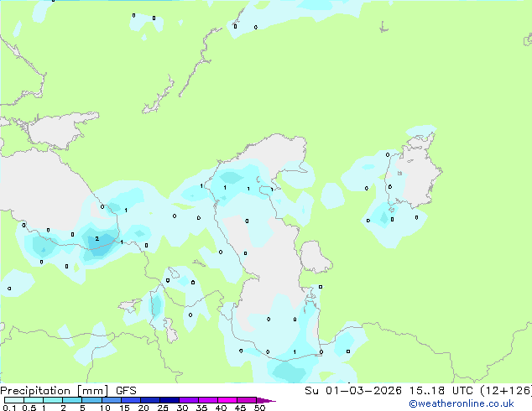Viewport: 532px width, 411px height.
Task: Select the 35–40 mm violet legend swatch
Action: (207, 400)
